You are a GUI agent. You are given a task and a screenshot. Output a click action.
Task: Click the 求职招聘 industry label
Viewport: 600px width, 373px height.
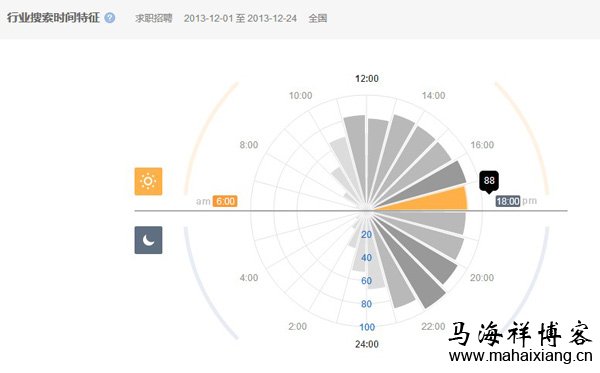pos(153,18)
